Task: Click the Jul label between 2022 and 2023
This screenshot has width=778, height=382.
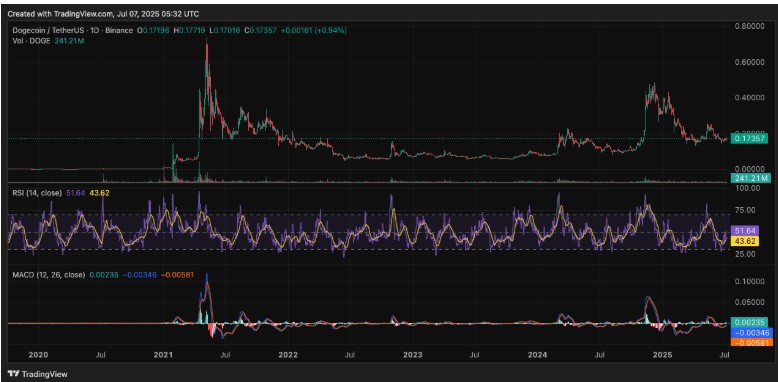Action: [350, 355]
